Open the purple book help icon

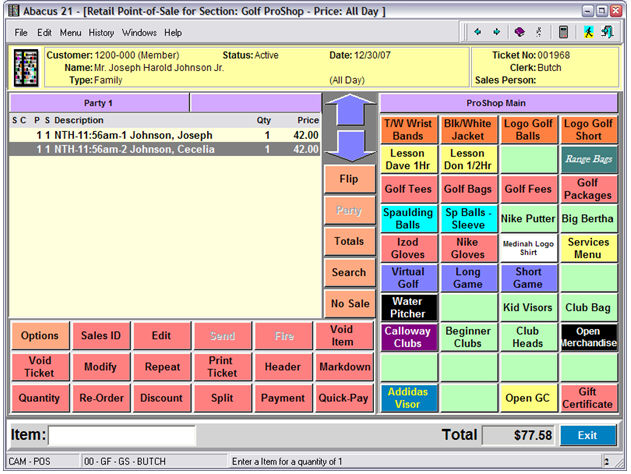520,32
